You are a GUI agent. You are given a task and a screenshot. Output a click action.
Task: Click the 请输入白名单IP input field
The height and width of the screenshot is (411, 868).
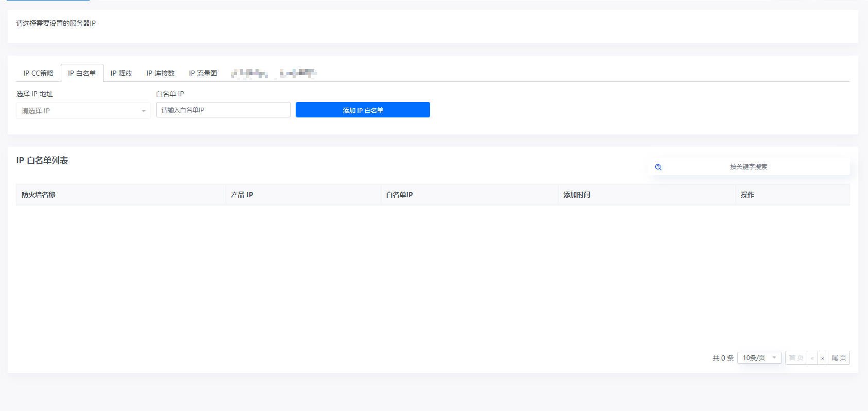pos(223,110)
